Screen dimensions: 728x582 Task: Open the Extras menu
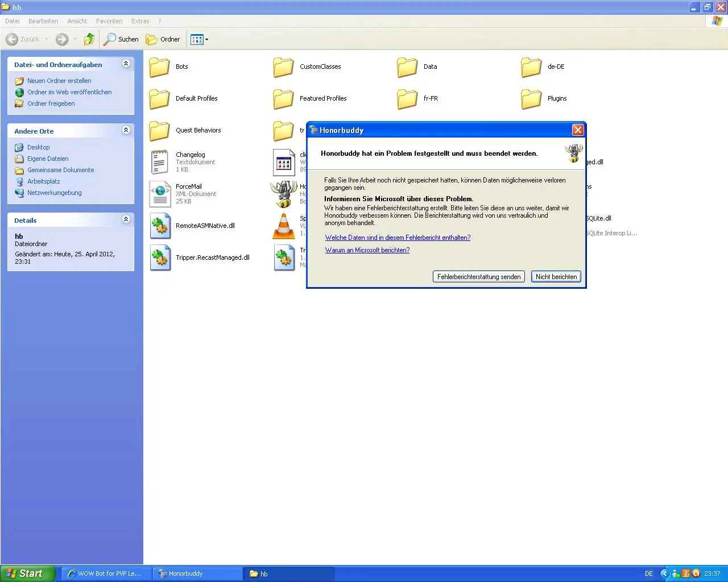(140, 21)
